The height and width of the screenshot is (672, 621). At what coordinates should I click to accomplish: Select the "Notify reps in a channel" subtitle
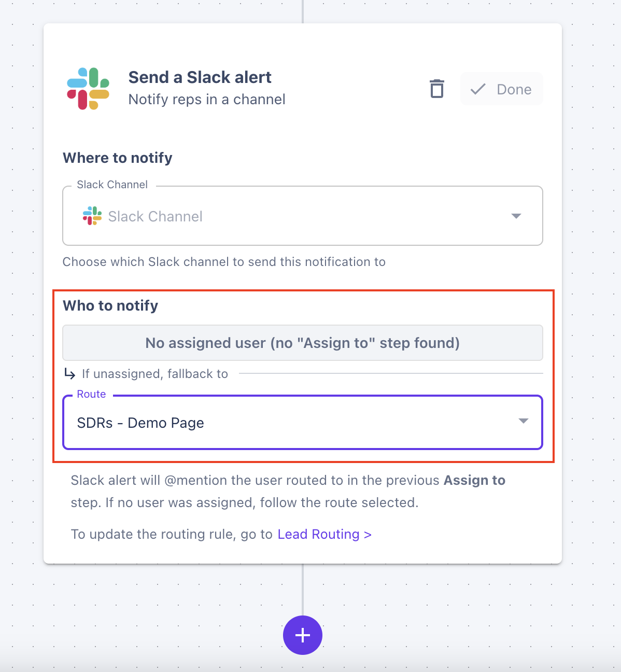207,100
